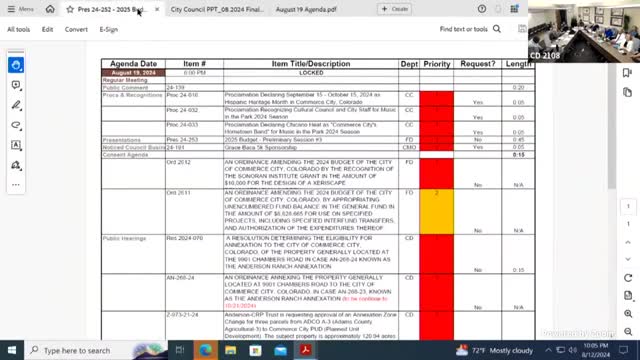640x360 pixels.
Task: Open Microsoft Store from the taskbar
Action: (256, 350)
